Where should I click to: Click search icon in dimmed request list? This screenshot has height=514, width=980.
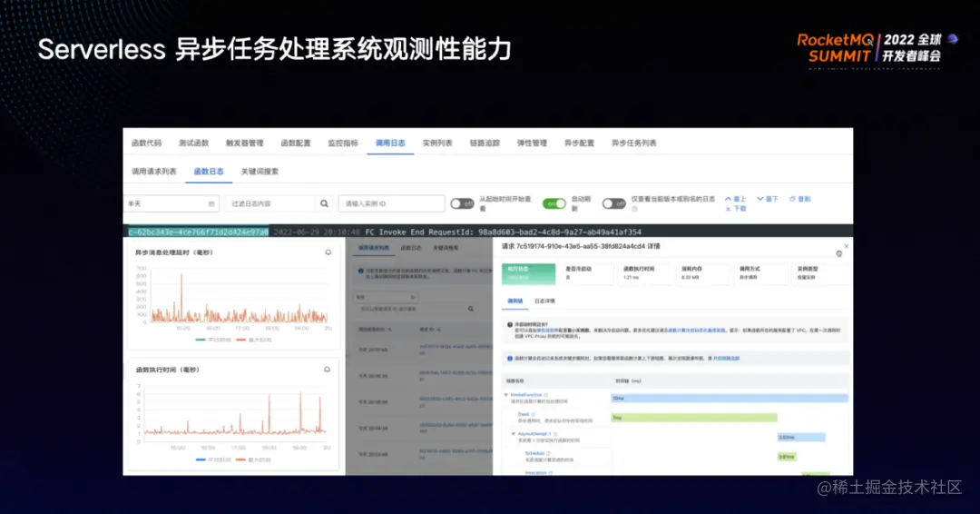pyautogui.click(x=471, y=309)
